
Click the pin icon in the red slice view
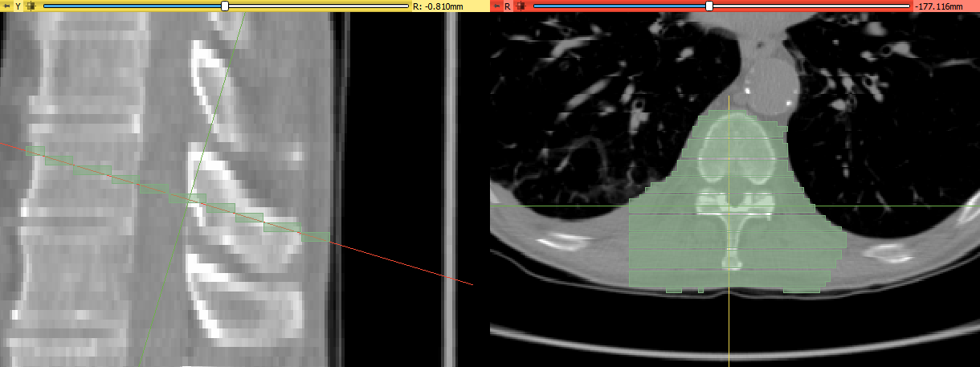click(x=496, y=6)
